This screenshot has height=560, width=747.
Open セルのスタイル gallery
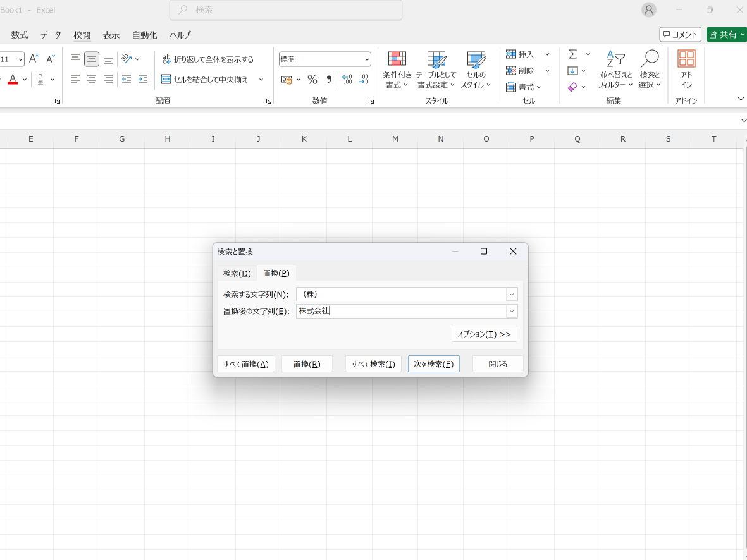pyautogui.click(x=476, y=70)
